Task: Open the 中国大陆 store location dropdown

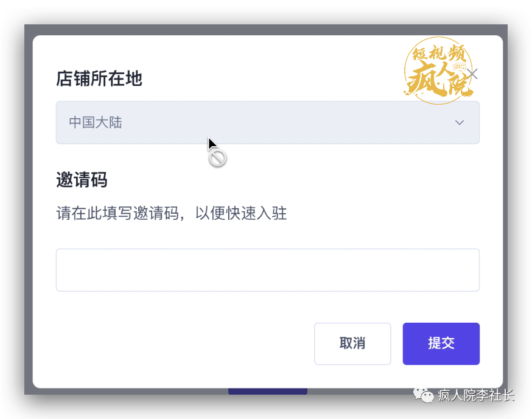Action: coord(268,122)
